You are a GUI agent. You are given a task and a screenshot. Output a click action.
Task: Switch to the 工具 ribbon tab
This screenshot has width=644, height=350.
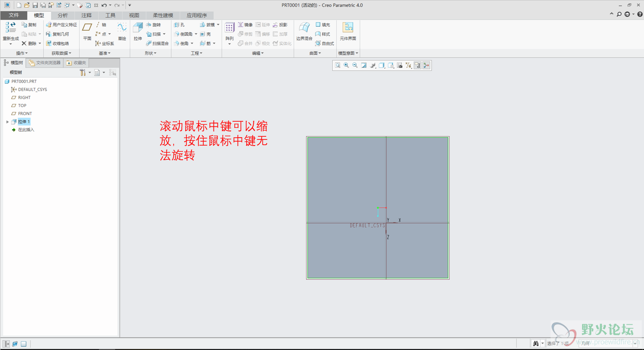(110, 15)
